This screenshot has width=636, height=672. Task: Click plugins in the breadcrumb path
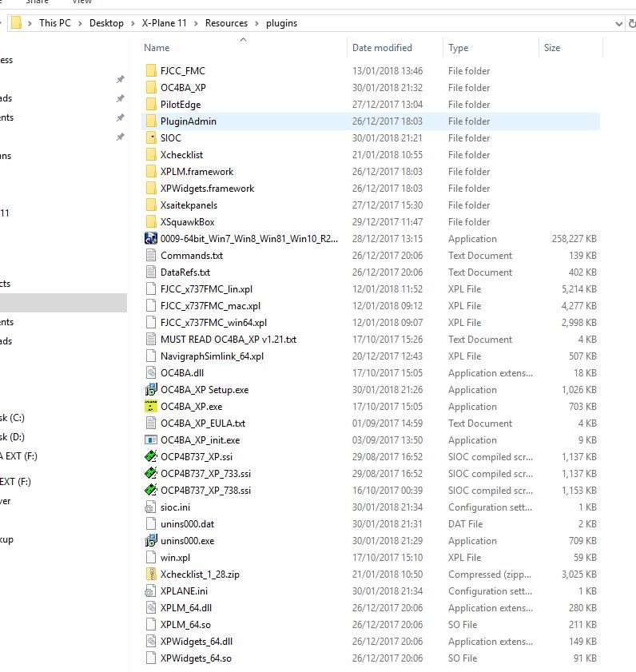[281, 23]
